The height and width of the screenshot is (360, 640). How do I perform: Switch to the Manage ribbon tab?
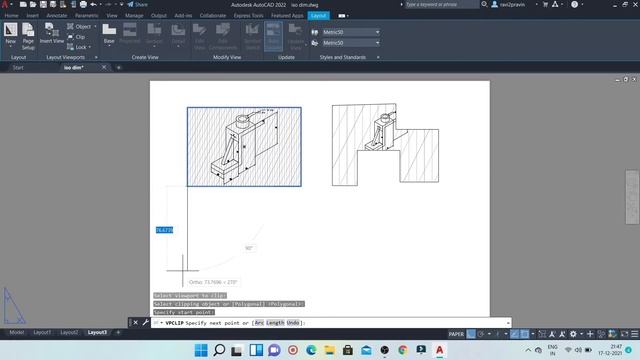134,16
